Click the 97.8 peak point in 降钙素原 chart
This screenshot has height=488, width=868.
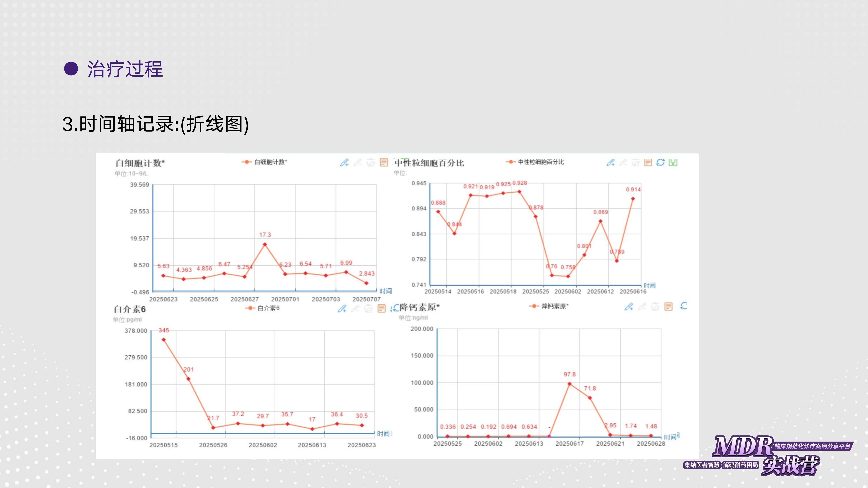[x=569, y=384]
